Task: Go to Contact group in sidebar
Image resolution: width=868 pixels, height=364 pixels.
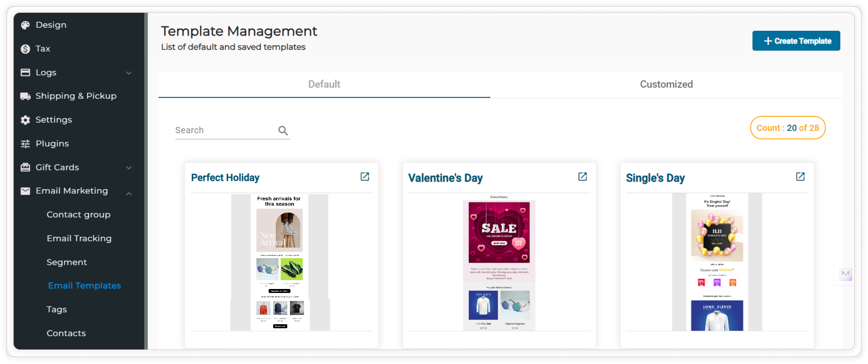Action: coord(79,214)
